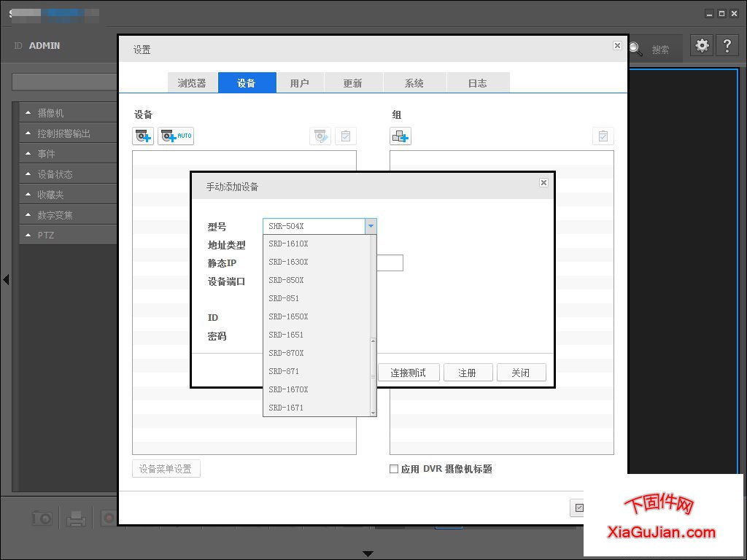Open the 型号 dropdown arrow

coord(371,226)
